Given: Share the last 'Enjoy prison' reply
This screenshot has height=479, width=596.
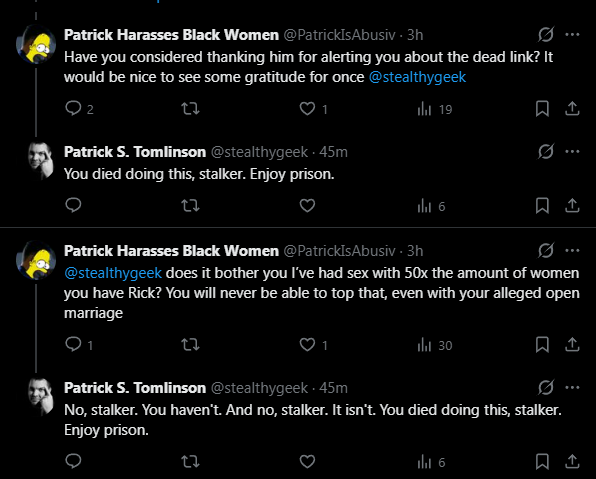Looking at the screenshot, I should (x=572, y=462).
